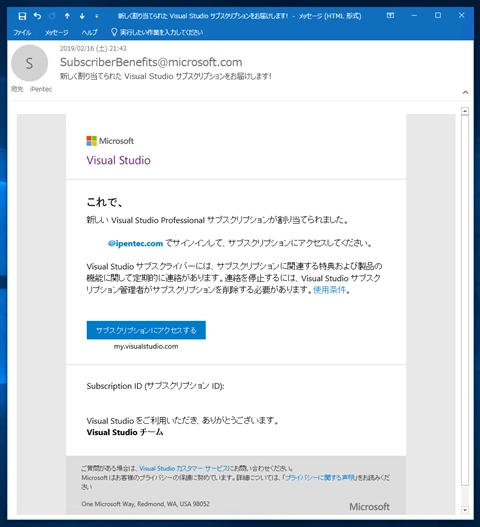The height and width of the screenshot is (527, 480).
Task: Open the メッセージ ribbon tab
Action: [56, 33]
